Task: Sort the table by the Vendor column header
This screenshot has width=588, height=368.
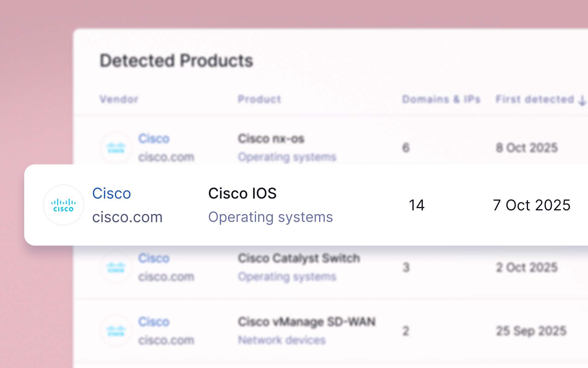Action: (x=119, y=99)
